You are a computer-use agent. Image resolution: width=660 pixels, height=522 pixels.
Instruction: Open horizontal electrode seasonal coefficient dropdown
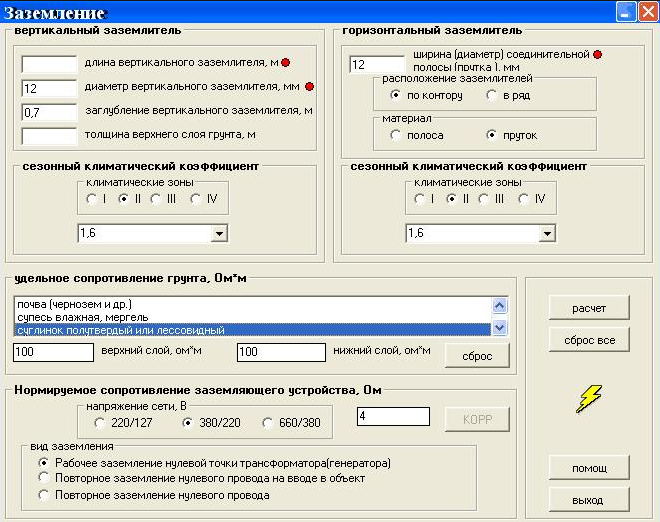click(x=547, y=234)
